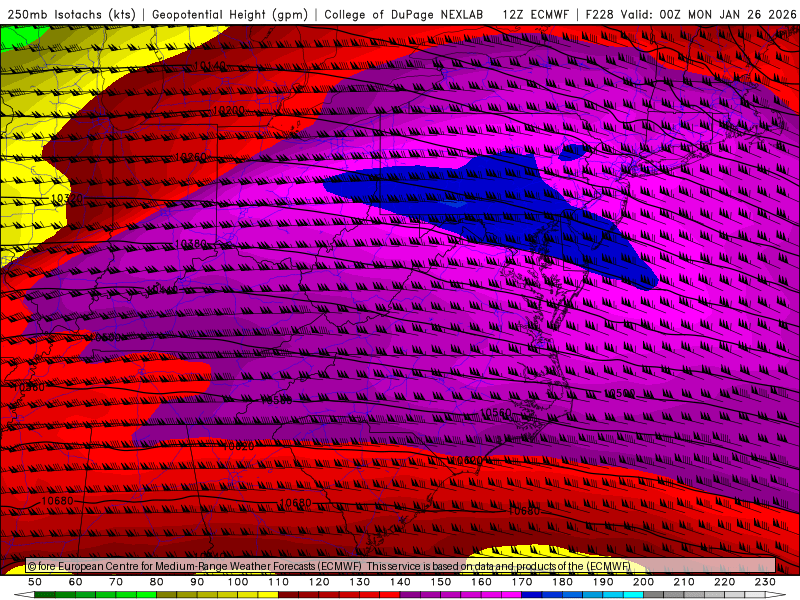Click the 200 knots legend value
This screenshot has width=800, height=600.
(643, 582)
